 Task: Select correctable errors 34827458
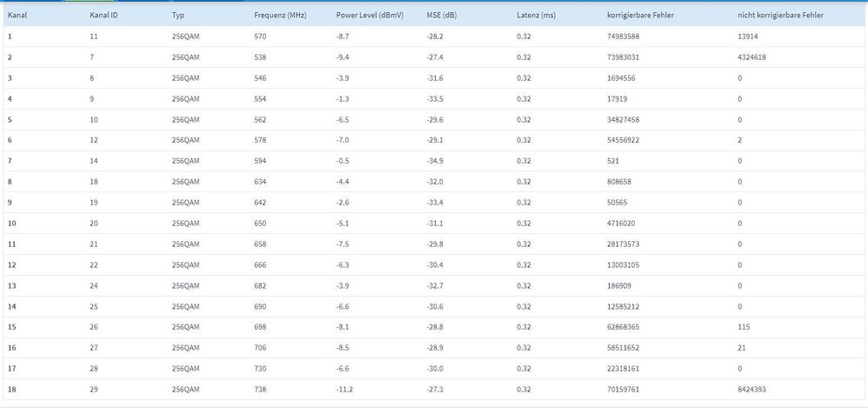pyautogui.click(x=624, y=119)
